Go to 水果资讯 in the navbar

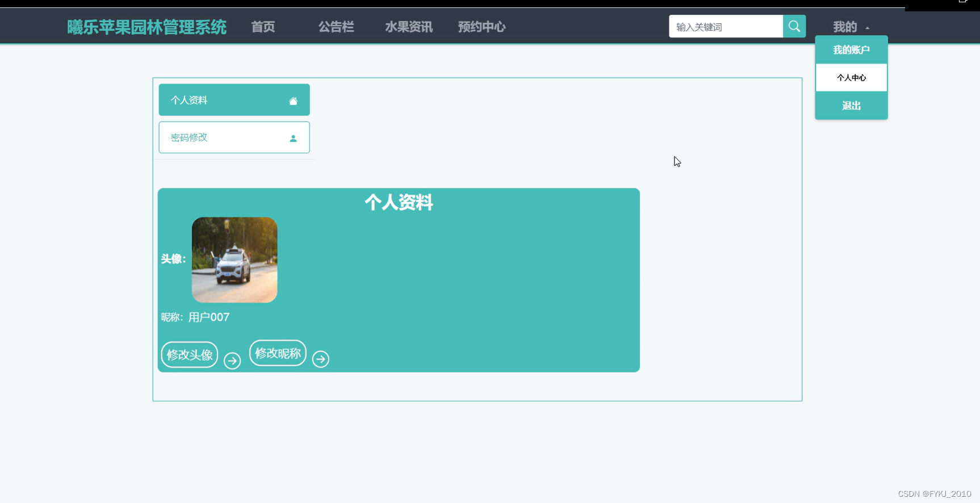tap(409, 27)
